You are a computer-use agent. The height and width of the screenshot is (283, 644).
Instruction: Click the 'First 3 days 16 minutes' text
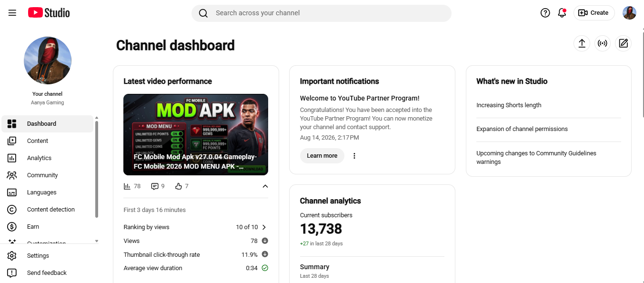[x=155, y=210]
